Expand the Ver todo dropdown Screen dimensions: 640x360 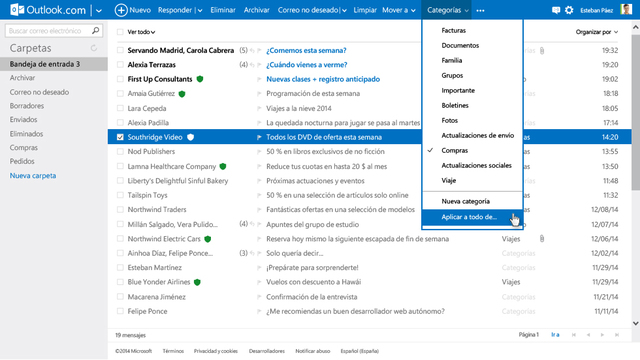click(x=141, y=32)
